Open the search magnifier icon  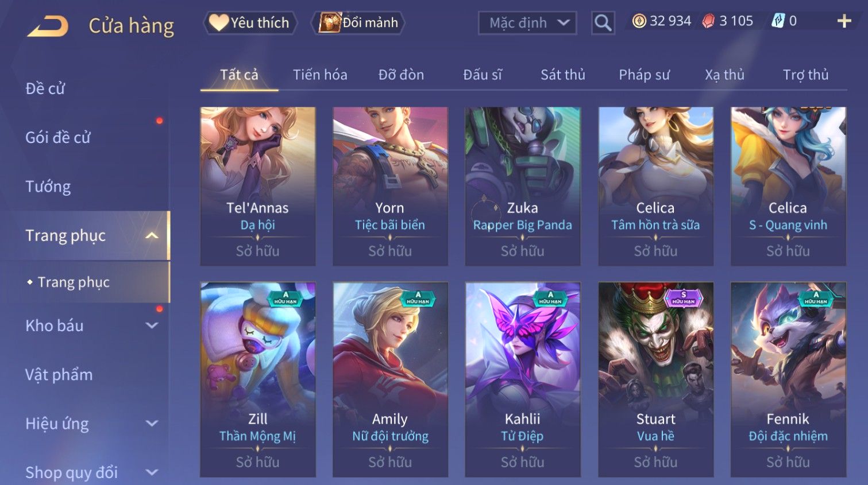603,23
